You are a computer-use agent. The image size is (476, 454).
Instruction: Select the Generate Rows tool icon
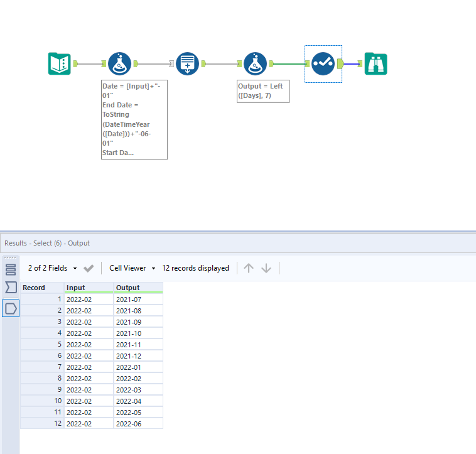187,63
